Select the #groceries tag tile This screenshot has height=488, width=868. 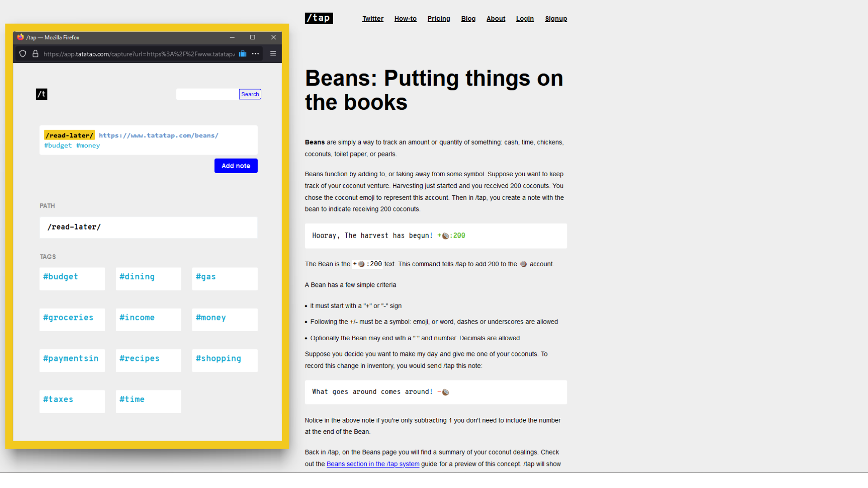pyautogui.click(x=72, y=320)
